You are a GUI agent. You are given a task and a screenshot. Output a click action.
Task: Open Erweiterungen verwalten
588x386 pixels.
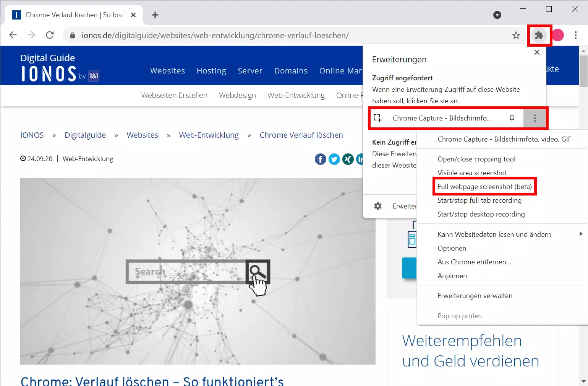click(475, 296)
